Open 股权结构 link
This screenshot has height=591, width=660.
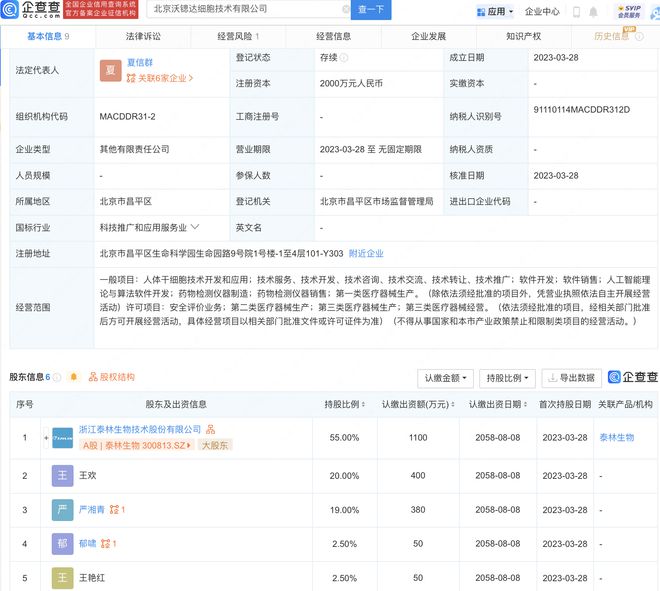112,377
